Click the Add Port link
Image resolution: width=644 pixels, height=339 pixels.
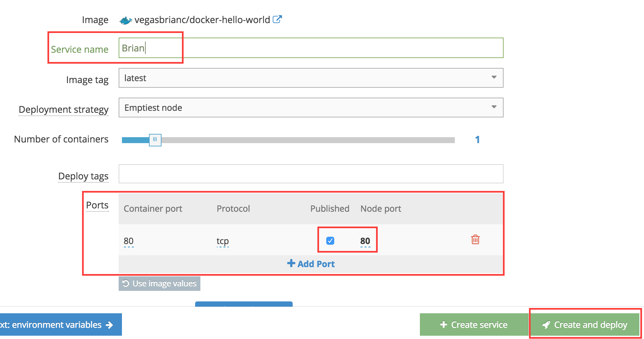pos(315,263)
